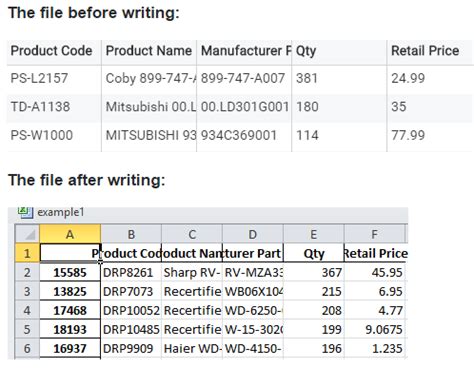Screen dimensions: 474x368
Task: Click cell containing 17468
Action: click(70, 310)
